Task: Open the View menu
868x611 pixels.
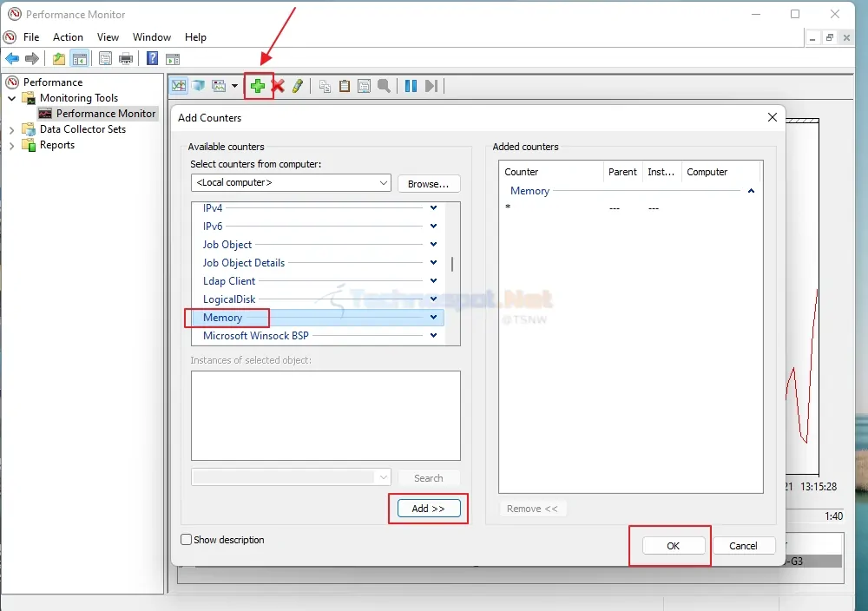Action: [x=108, y=37]
